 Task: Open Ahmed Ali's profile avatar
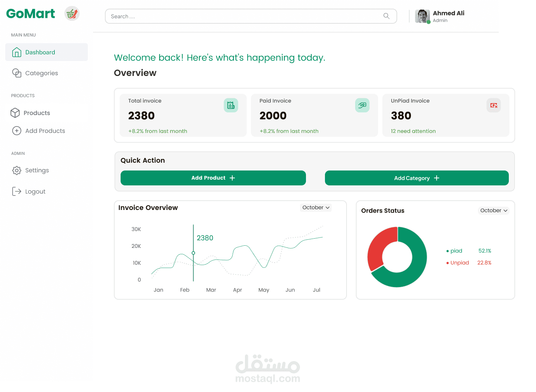pos(422,16)
